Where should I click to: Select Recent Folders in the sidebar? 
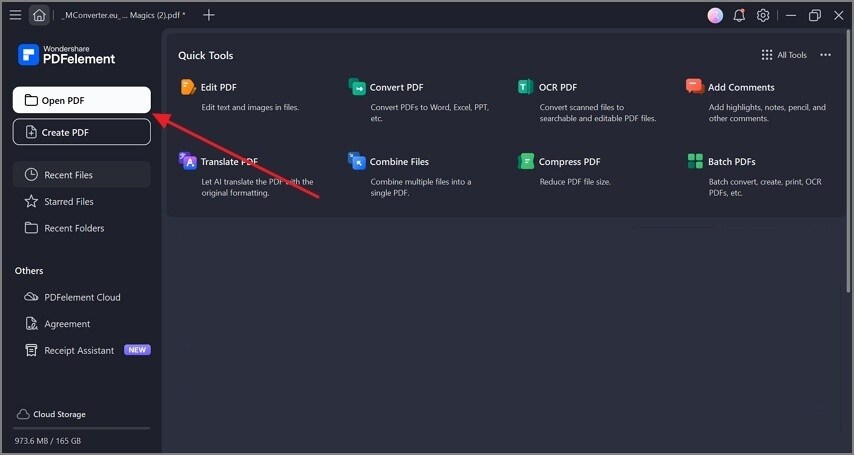point(82,228)
